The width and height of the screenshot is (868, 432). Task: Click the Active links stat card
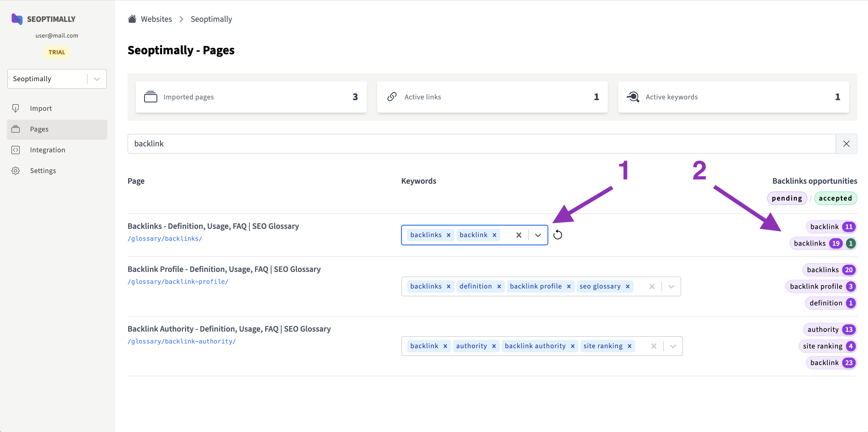pyautogui.click(x=492, y=97)
